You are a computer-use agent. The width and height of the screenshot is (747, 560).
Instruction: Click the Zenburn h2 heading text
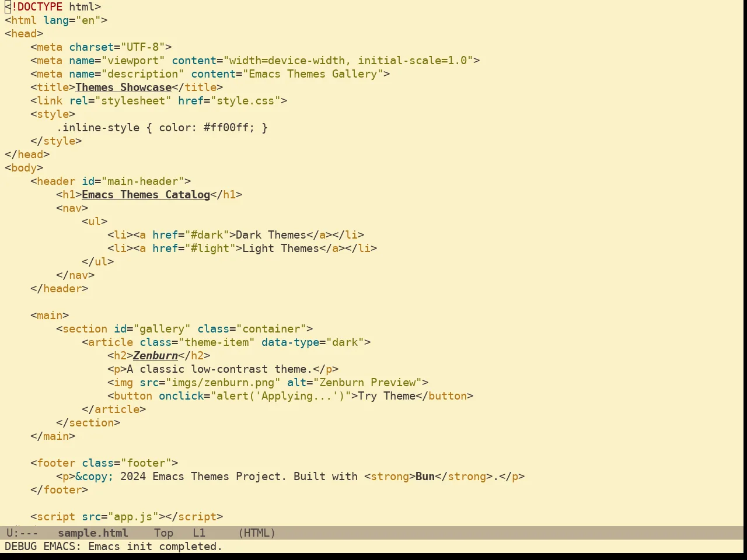tap(156, 356)
